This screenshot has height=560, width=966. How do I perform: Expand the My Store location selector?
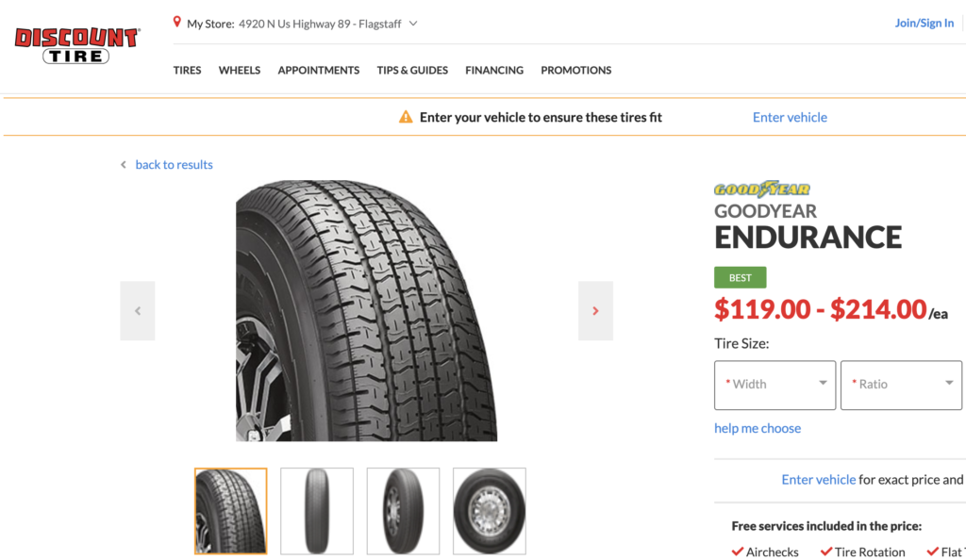pos(412,23)
